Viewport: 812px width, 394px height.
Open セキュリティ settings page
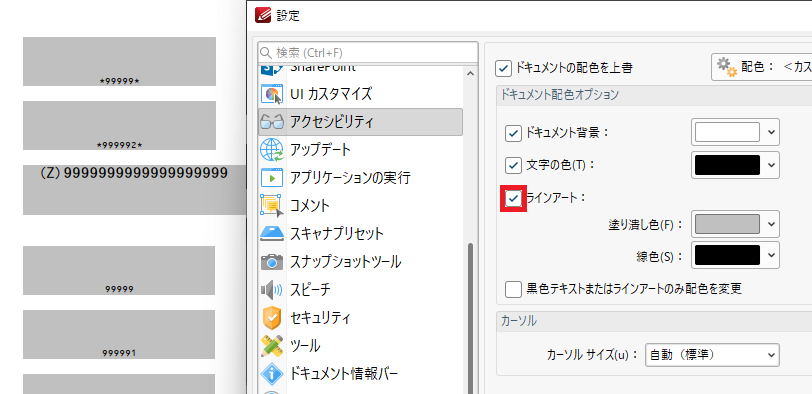[x=360, y=317]
